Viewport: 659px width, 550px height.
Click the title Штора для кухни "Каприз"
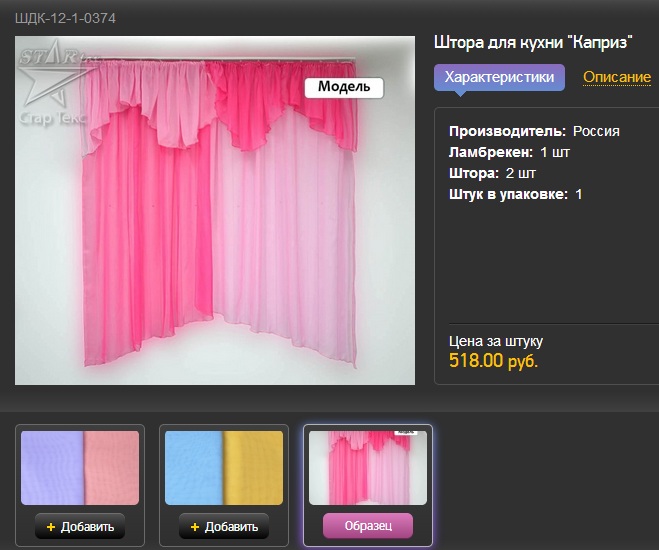pyautogui.click(x=533, y=42)
